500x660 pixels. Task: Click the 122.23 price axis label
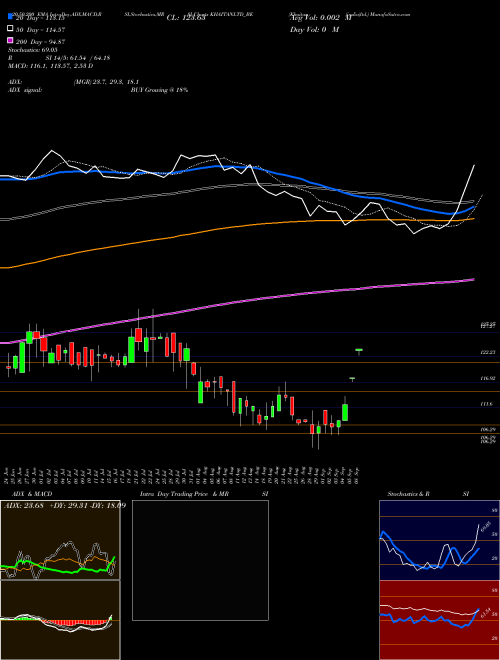[x=489, y=352]
